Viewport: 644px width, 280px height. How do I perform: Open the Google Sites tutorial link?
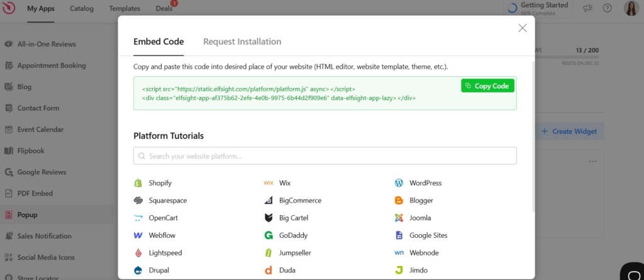click(428, 235)
